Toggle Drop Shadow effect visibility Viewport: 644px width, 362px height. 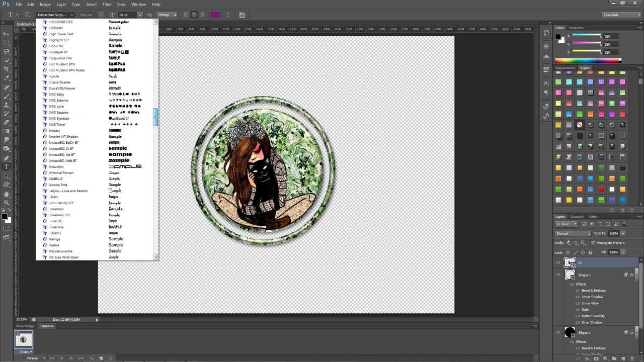577,322
